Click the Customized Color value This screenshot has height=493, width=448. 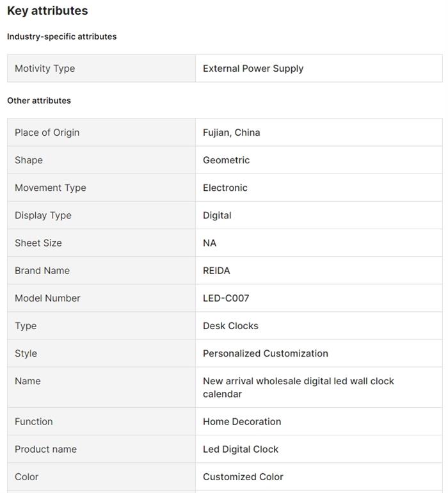click(243, 476)
